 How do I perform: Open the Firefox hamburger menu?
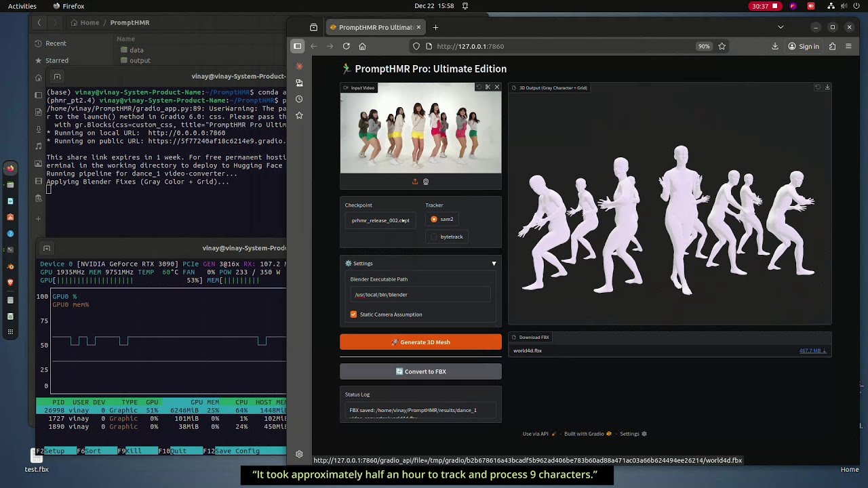tap(849, 46)
